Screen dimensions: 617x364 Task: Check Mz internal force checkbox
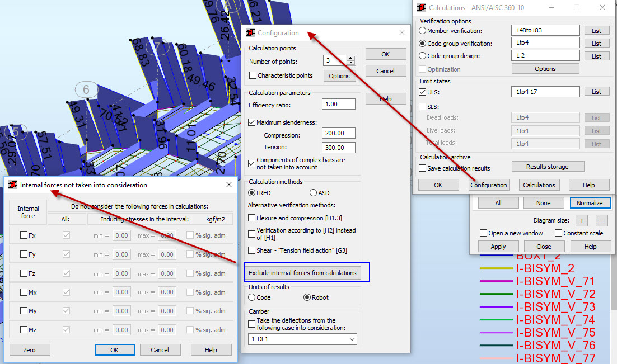pyautogui.click(x=24, y=329)
